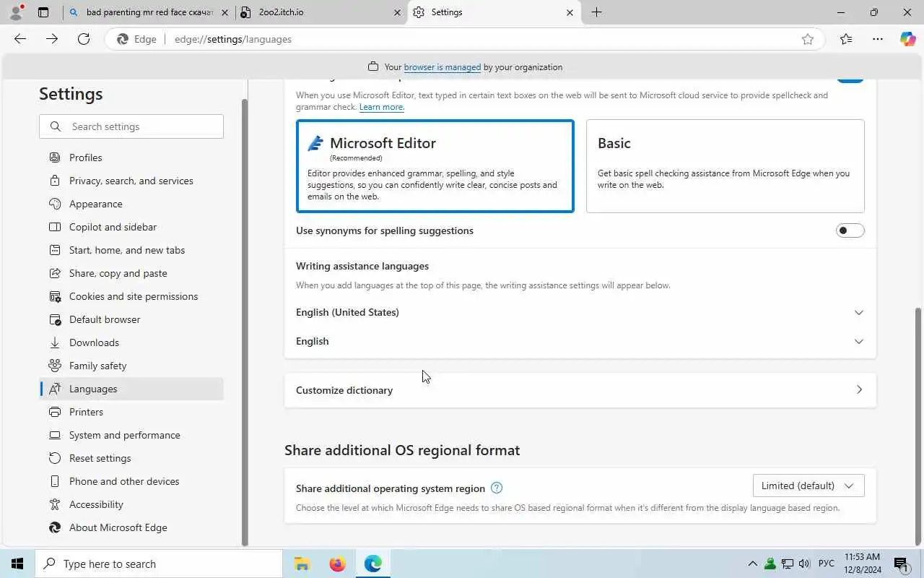Open a new tab with plus button
The image size is (924, 578).
tap(596, 12)
